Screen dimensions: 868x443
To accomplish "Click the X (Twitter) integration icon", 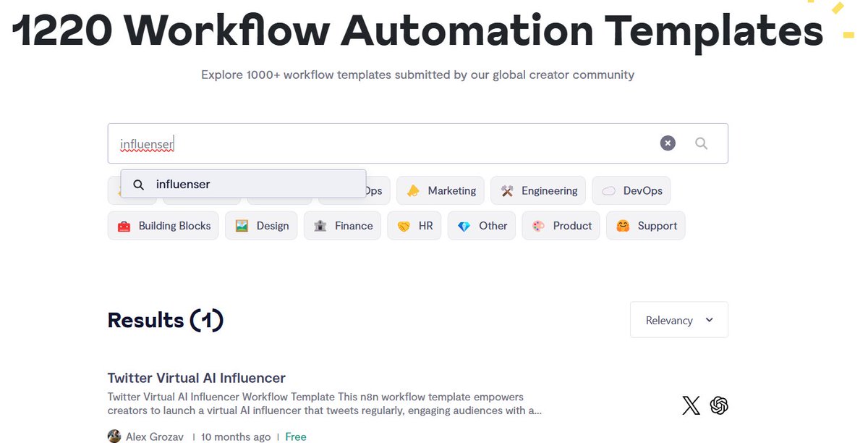I will [x=692, y=405].
